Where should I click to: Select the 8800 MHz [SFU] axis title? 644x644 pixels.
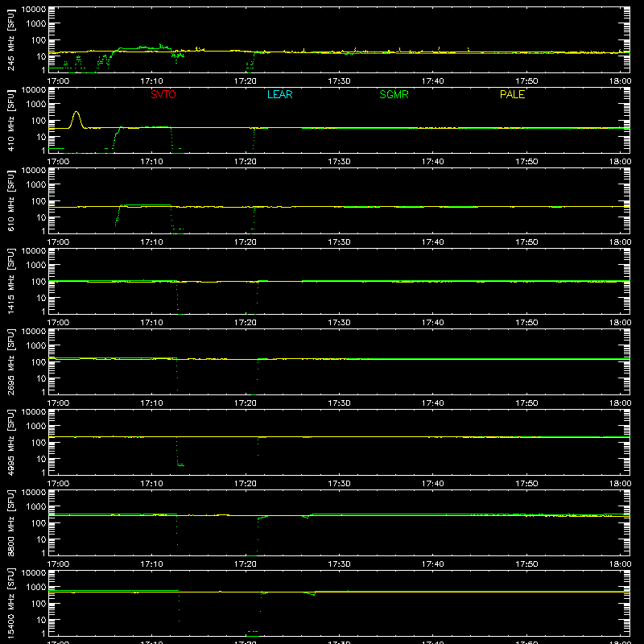tap(10, 522)
